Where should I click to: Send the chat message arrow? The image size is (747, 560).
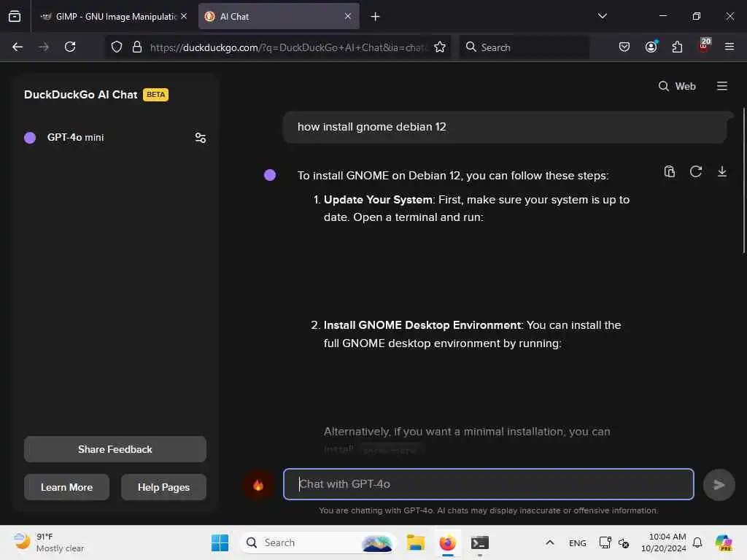click(719, 485)
